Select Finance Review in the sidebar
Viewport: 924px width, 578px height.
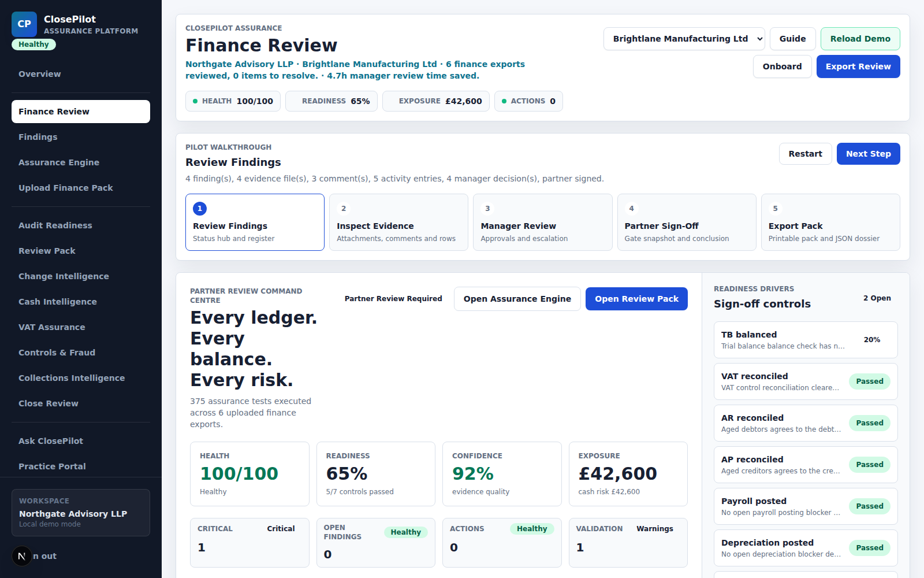tap(81, 112)
